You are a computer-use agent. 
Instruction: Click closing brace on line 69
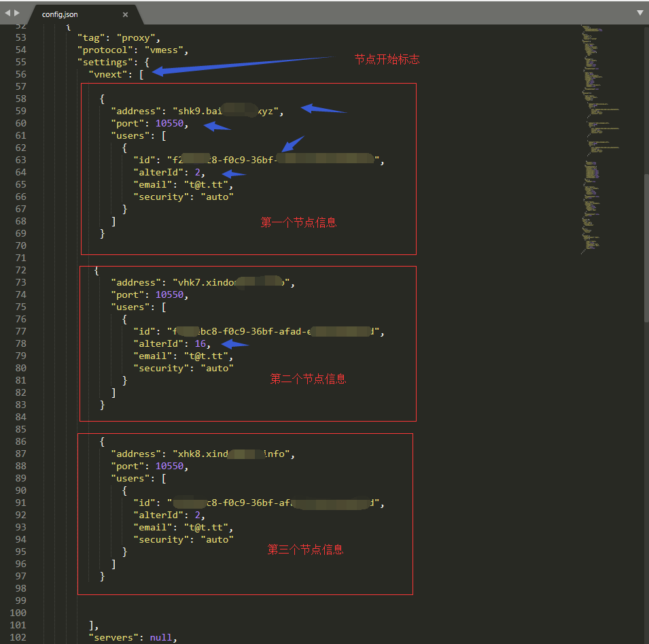click(102, 233)
